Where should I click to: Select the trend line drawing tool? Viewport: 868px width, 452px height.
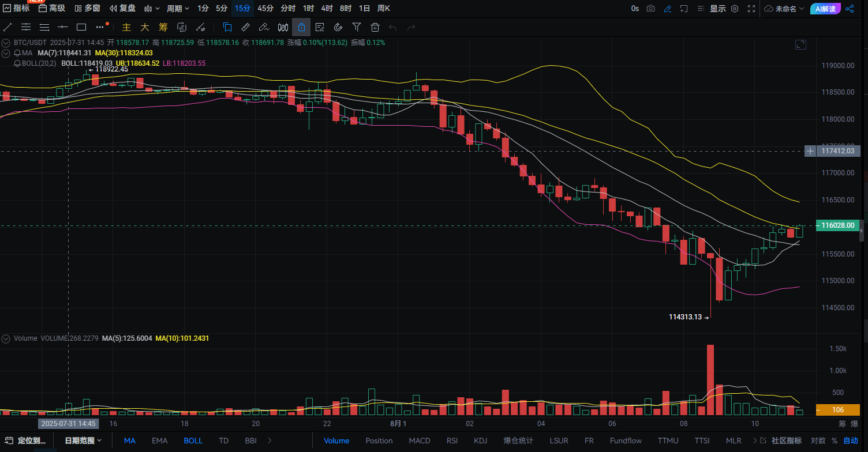tap(8, 27)
